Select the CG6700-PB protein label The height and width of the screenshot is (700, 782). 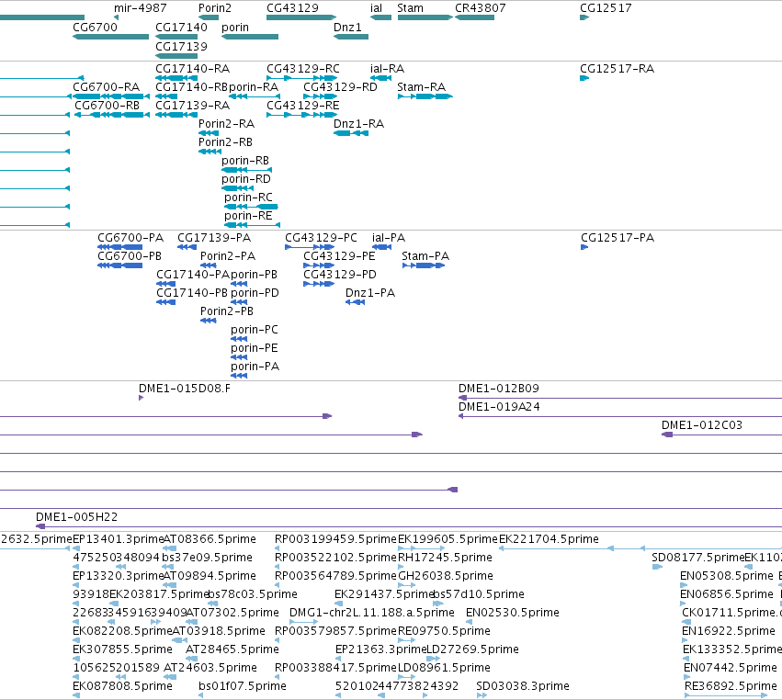tap(130, 257)
